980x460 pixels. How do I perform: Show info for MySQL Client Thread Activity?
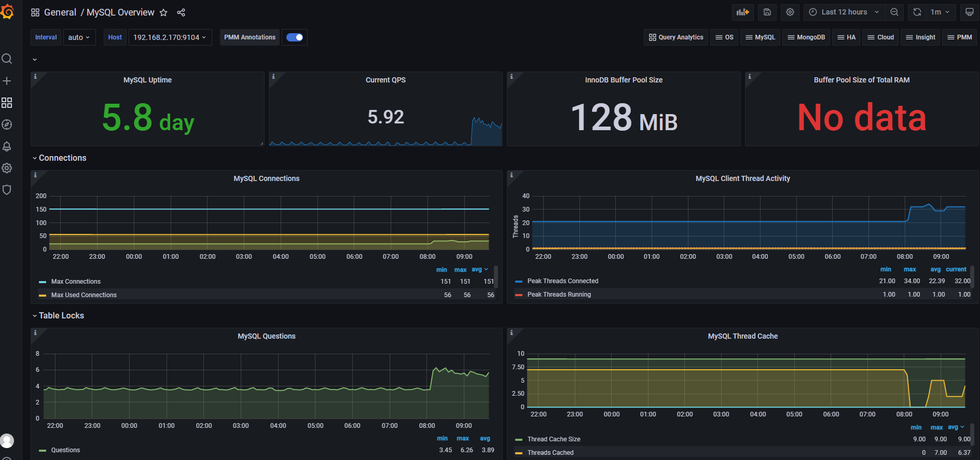pos(512,175)
